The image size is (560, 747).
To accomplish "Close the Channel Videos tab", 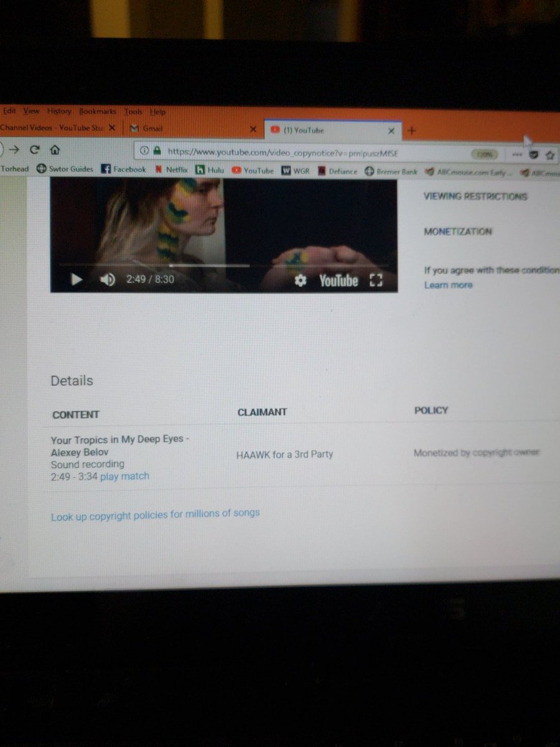I will click(x=112, y=128).
